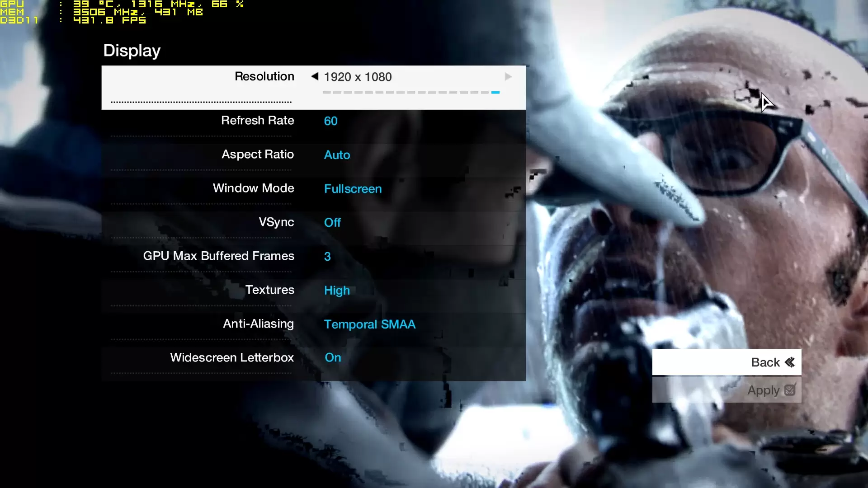Change the Refresh Rate value 60
This screenshot has width=868, height=488.
[x=330, y=121]
